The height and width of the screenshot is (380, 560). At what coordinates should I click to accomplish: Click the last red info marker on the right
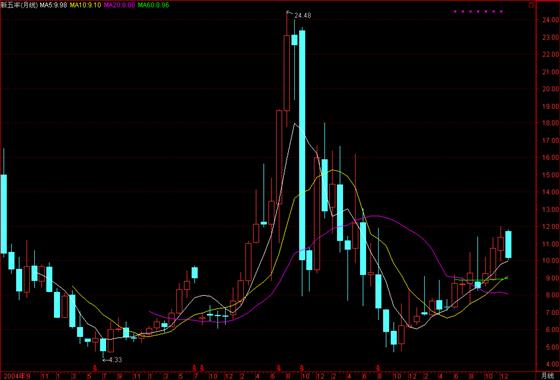378,367
